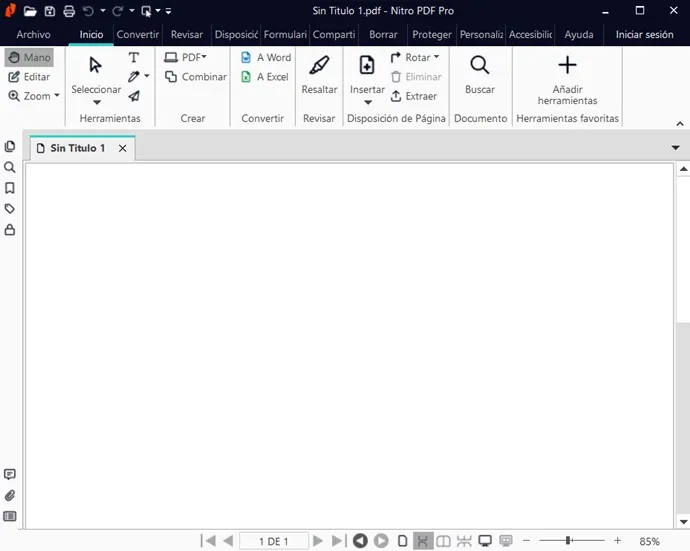This screenshot has height=551, width=690.
Task: Open the pen tool dropdown arrow
Action: (x=147, y=76)
